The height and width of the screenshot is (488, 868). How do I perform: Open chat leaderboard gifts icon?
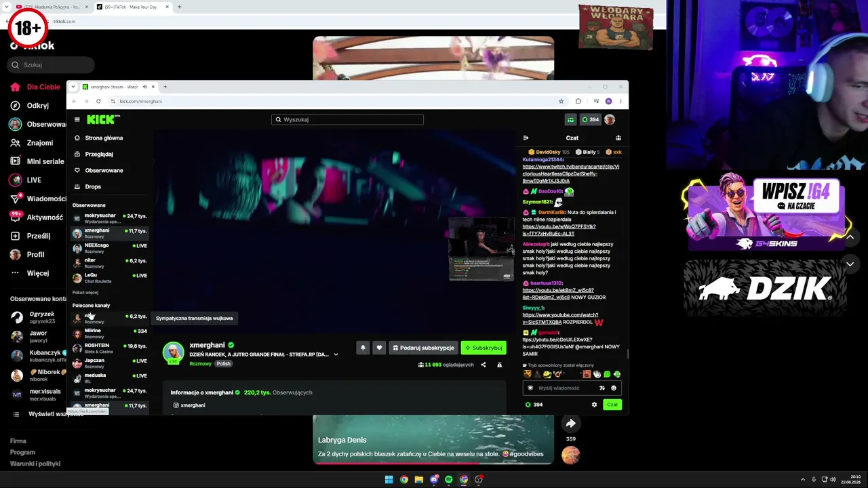pyautogui.click(x=618, y=138)
